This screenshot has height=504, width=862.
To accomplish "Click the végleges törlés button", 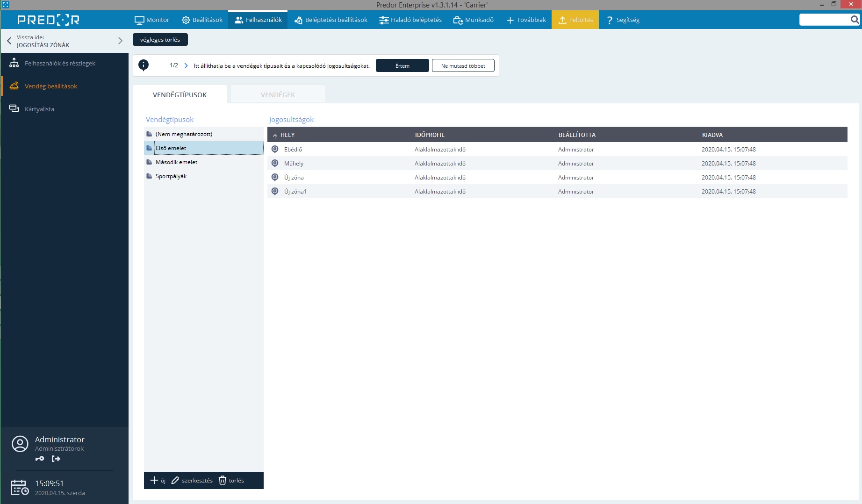I will pos(160,40).
